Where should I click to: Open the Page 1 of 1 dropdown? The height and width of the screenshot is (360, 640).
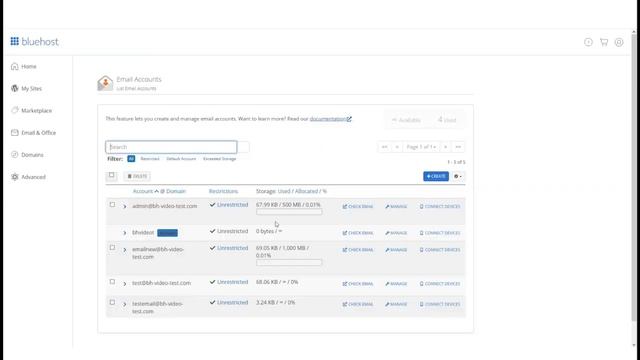[421, 147]
